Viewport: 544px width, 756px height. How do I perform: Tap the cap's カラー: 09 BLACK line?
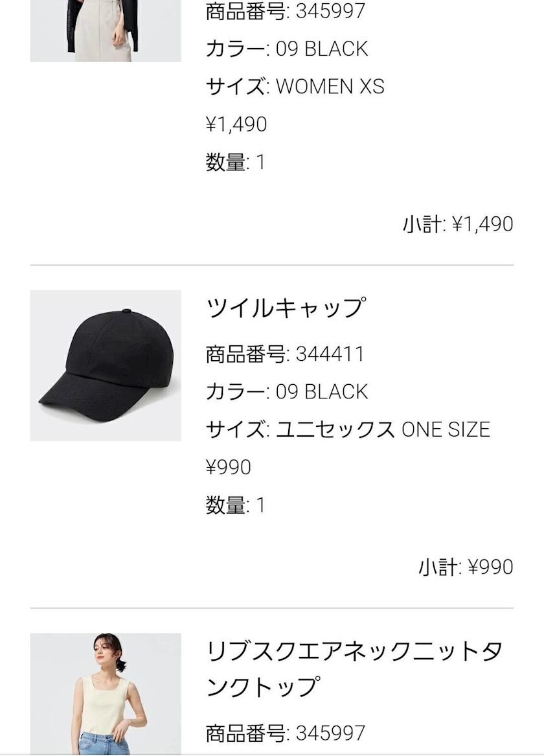[286, 392]
